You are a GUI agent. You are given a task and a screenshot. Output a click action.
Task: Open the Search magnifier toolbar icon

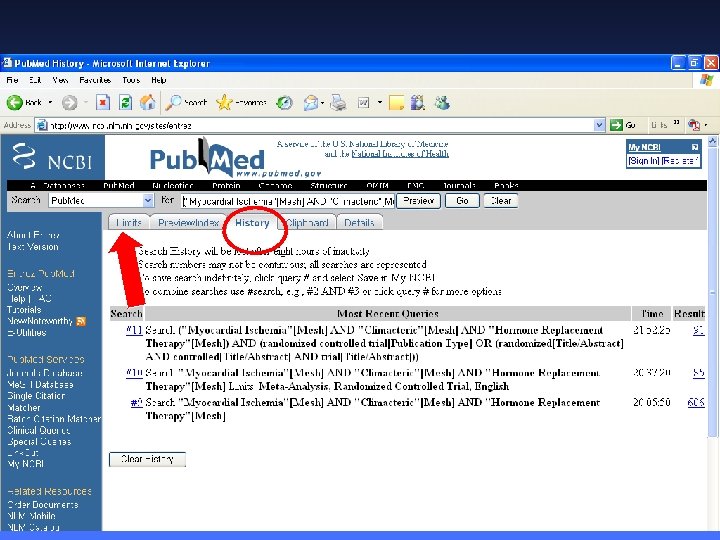click(x=173, y=102)
